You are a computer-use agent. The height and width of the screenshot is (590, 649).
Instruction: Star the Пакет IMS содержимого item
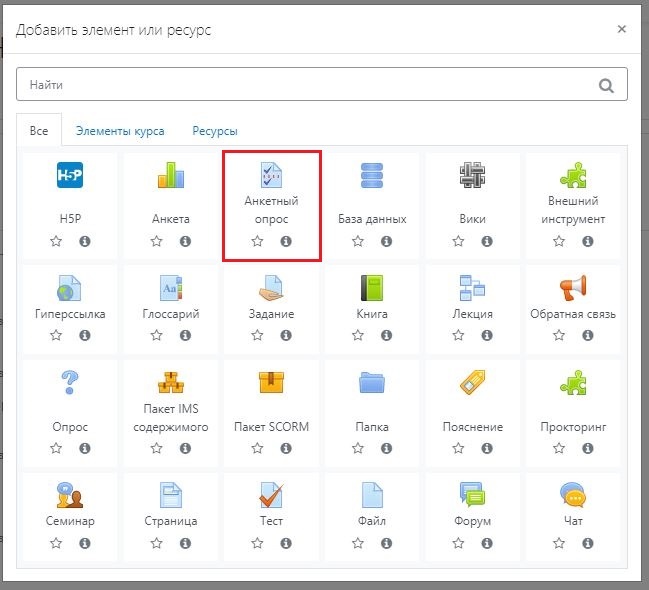[156, 448]
